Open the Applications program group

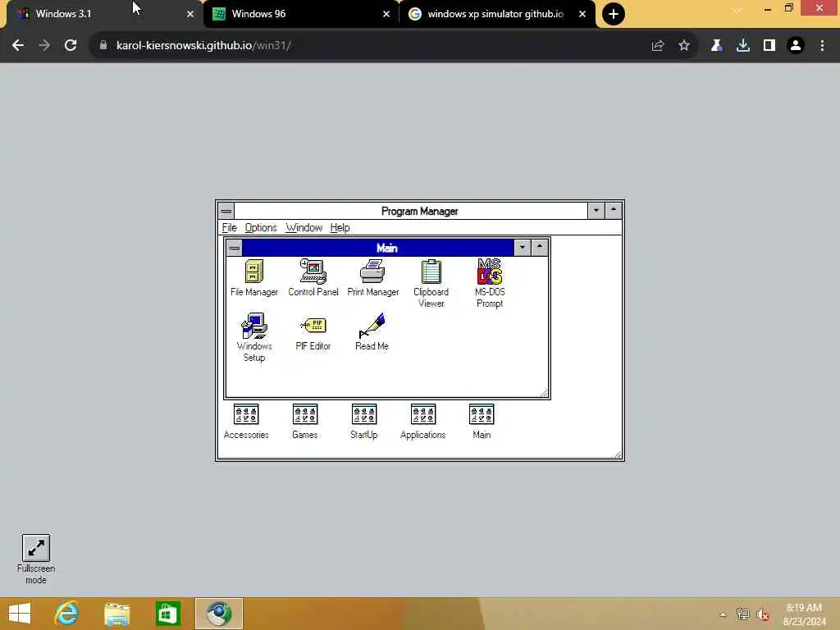[422, 422]
